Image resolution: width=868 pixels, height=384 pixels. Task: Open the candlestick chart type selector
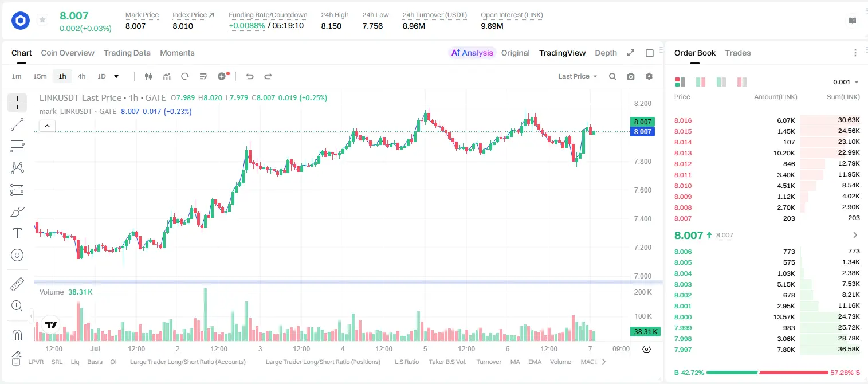(x=148, y=76)
